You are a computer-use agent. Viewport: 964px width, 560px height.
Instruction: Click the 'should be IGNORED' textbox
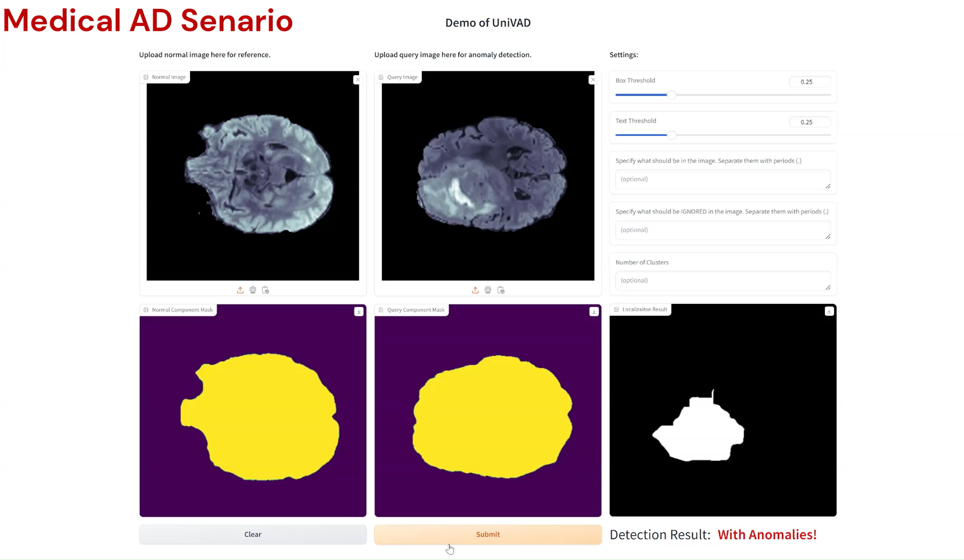(x=723, y=230)
